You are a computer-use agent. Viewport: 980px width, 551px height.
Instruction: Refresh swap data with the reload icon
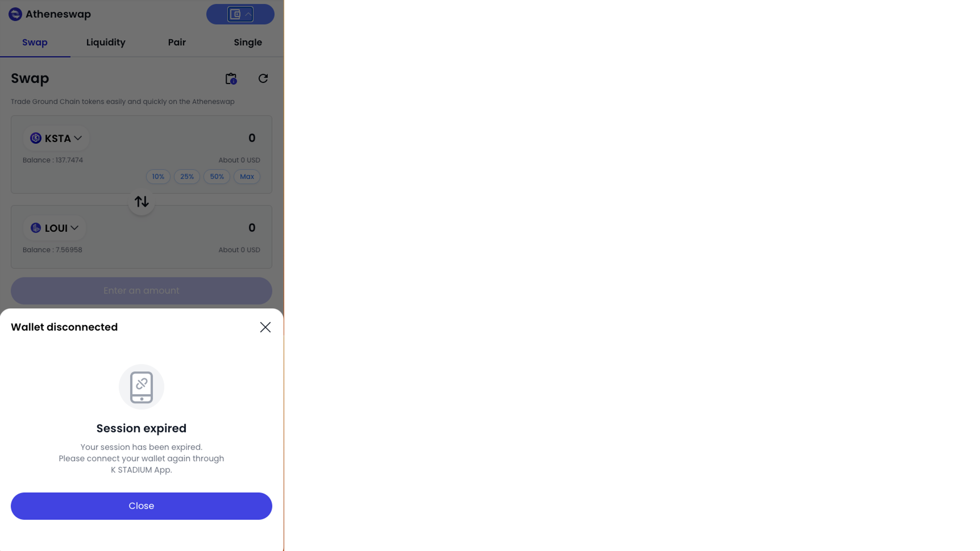tap(263, 78)
